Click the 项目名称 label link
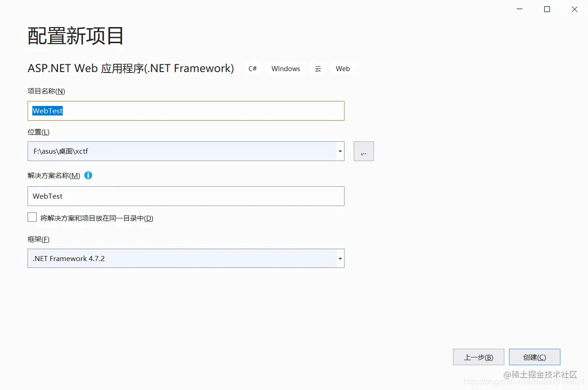The height and width of the screenshot is (390, 588). [46, 91]
